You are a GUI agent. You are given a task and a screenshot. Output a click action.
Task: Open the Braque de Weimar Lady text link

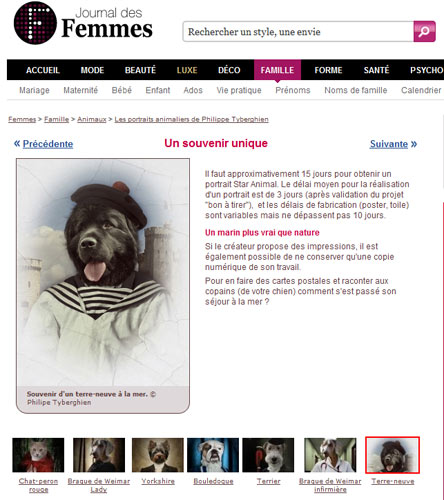99,485
